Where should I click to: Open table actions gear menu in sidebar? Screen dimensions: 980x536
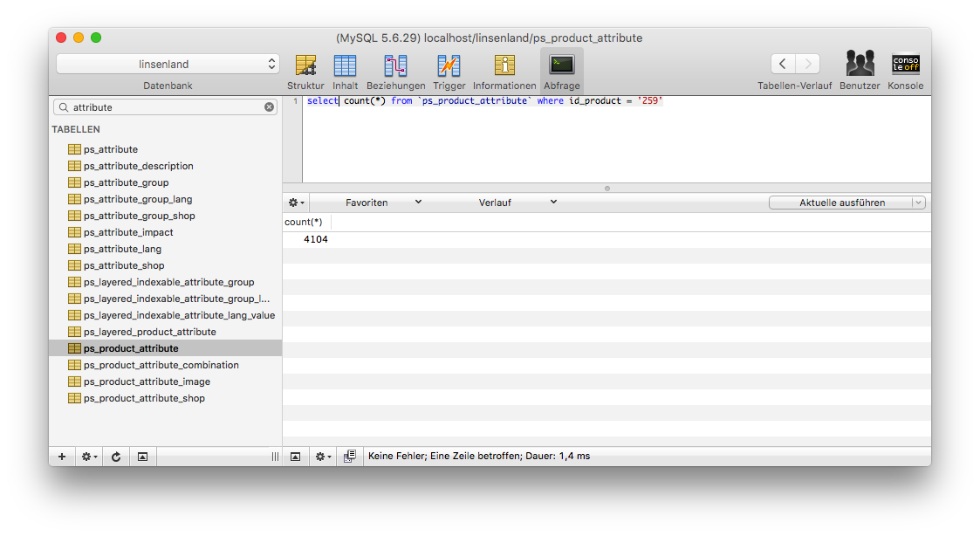point(89,457)
